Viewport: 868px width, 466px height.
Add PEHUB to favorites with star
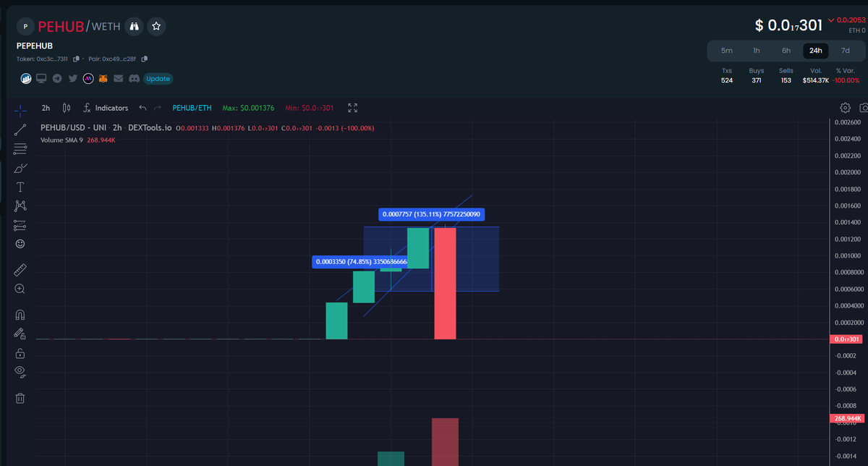point(156,27)
